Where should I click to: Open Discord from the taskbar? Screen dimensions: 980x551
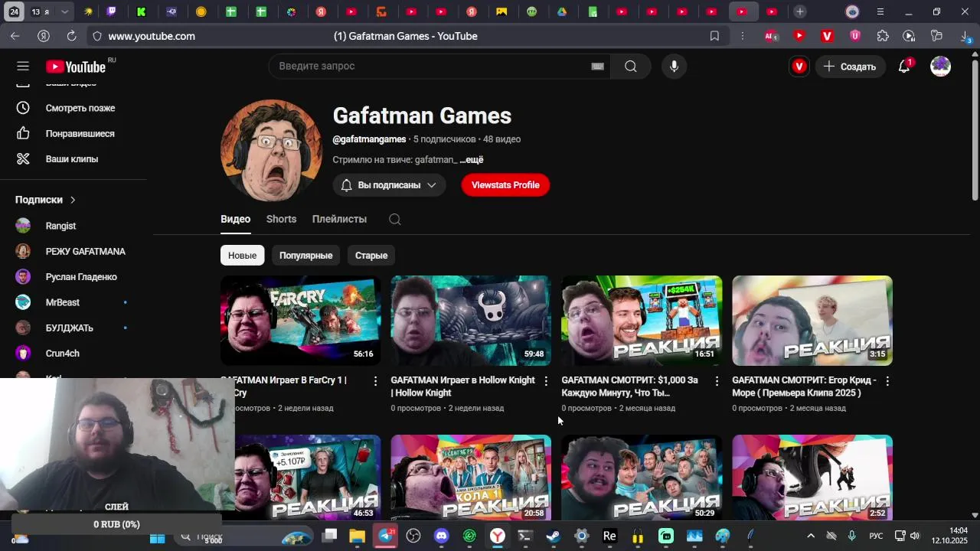pos(442,536)
